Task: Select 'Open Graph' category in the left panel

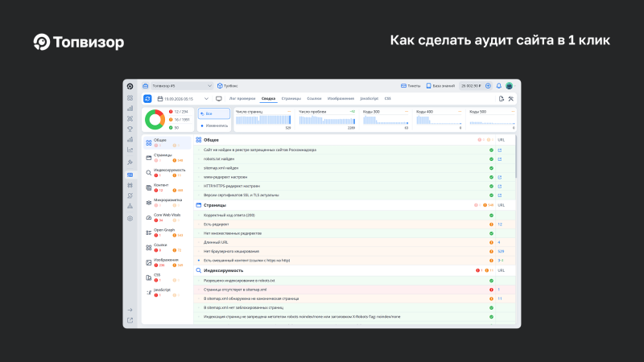Action: [x=167, y=232]
